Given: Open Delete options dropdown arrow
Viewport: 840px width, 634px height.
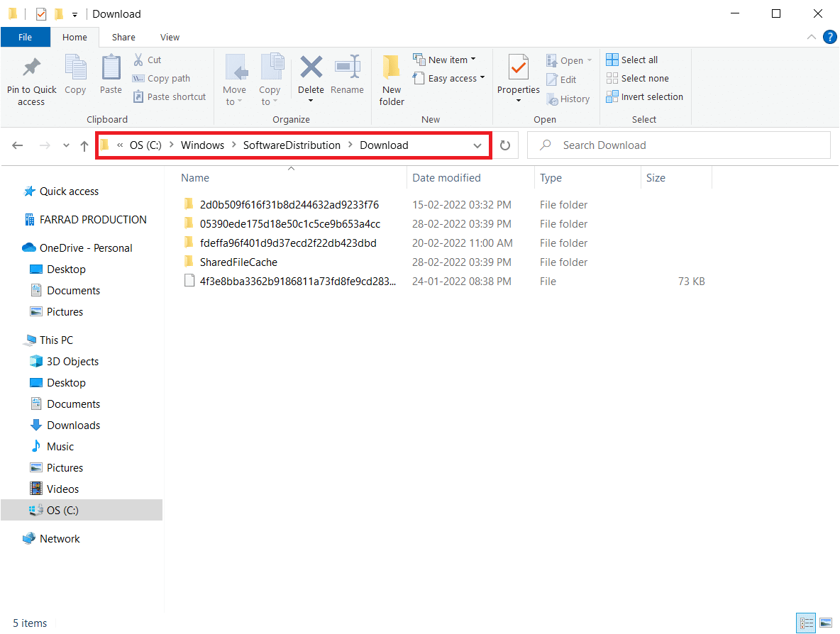Looking at the screenshot, I should click(311, 101).
